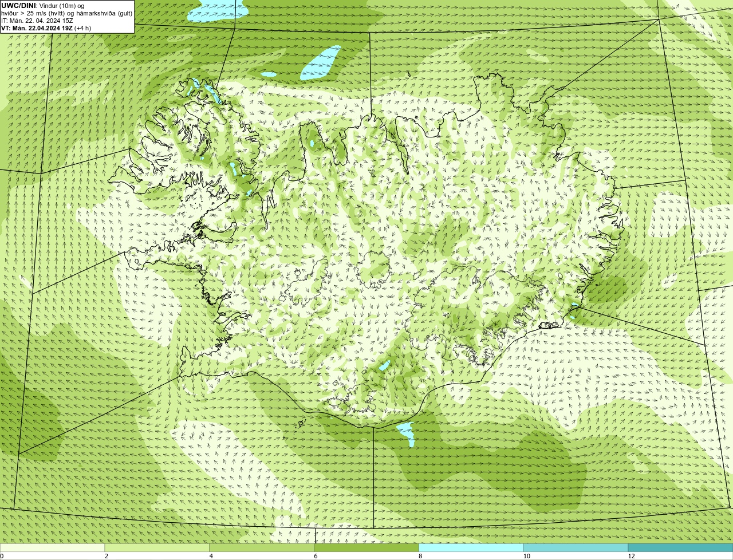Viewport: 733px width, 560px height.
Task: Click the 0–2 m/s pale yellow scale segment
Action: [53, 548]
